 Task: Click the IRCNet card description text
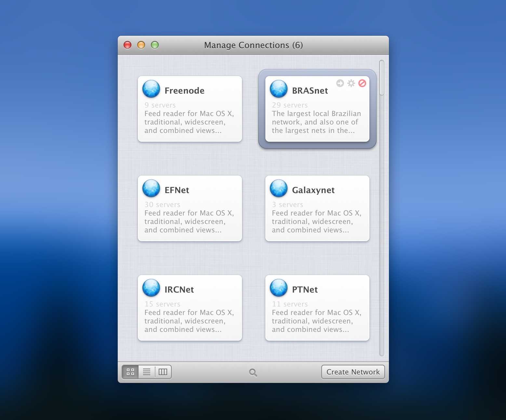click(189, 321)
